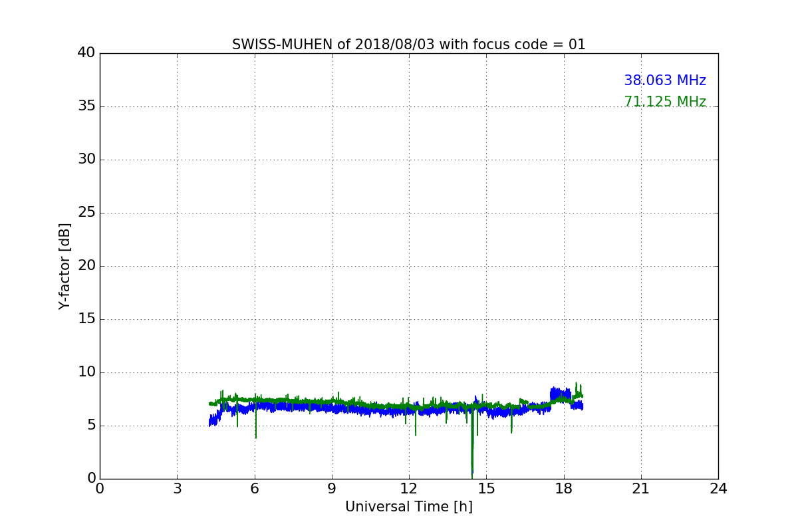Screen dimensions: 798x532
Task: Click y-axis tick label 25
Action: pyautogui.click(x=86, y=213)
